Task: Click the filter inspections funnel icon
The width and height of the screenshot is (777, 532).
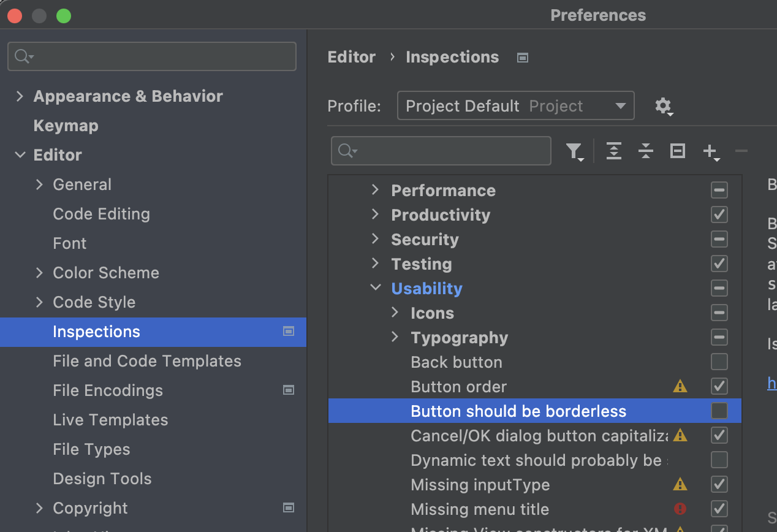Action: pos(574,151)
